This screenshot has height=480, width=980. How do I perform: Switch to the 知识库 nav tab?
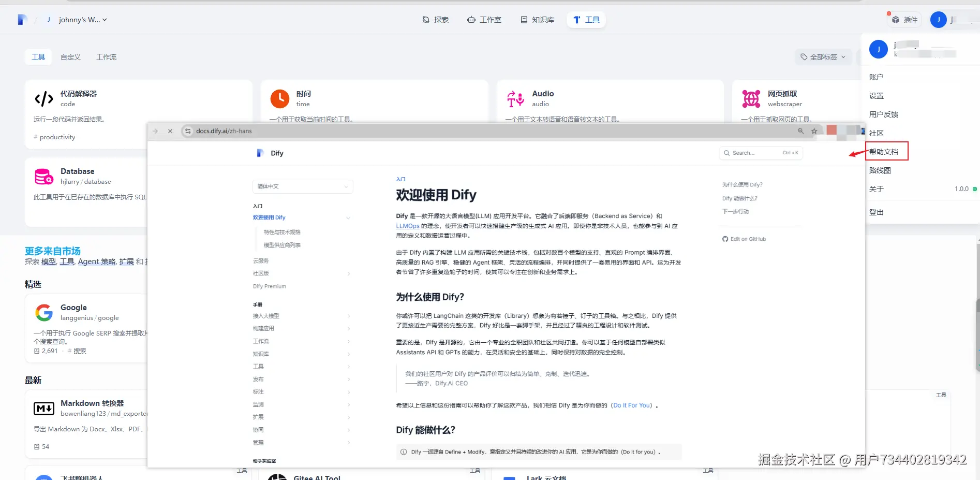pos(537,20)
